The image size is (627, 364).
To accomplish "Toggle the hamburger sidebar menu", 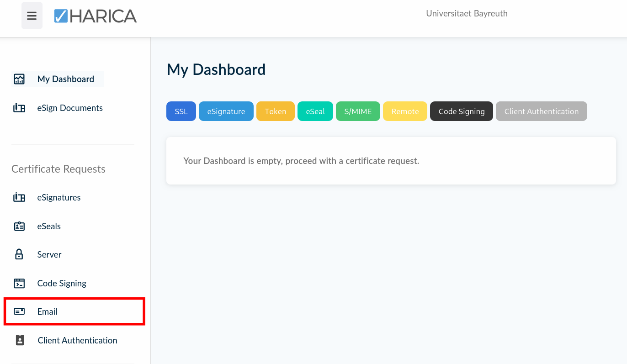I will 32,16.
